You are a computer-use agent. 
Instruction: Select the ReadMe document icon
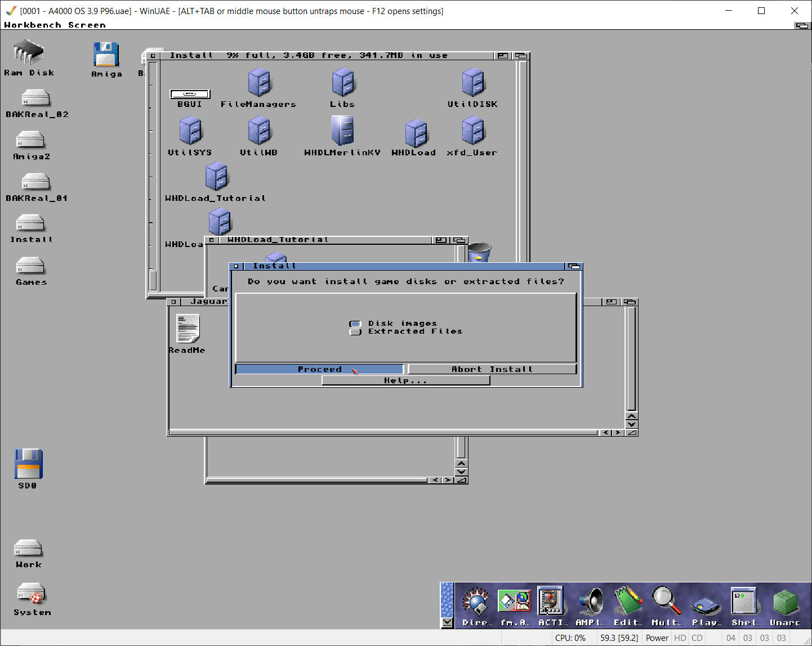pos(188,329)
